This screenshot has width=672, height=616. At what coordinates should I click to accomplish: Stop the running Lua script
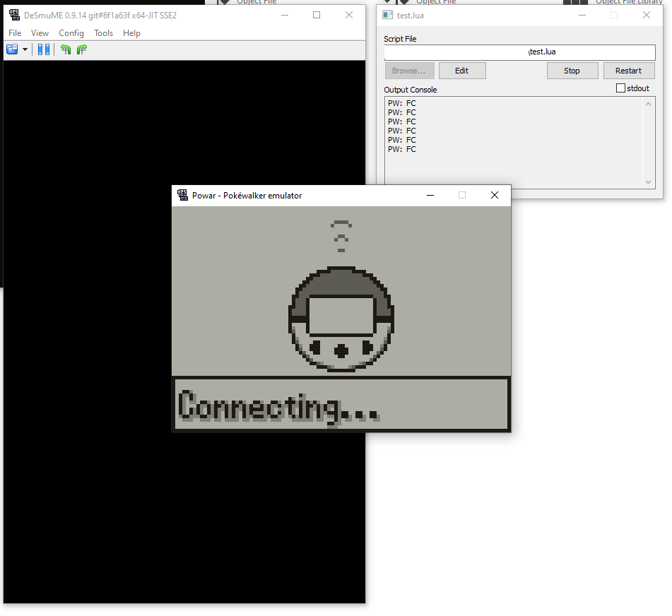pos(572,71)
